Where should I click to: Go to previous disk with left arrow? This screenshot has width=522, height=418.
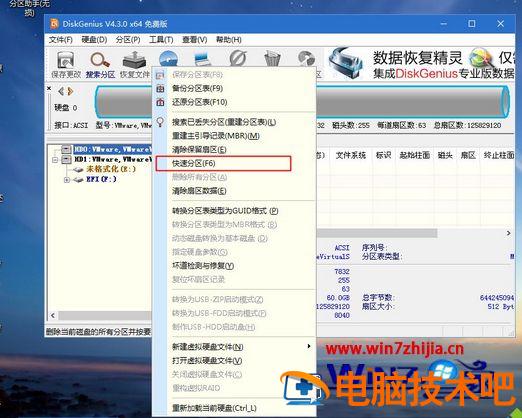(61, 91)
